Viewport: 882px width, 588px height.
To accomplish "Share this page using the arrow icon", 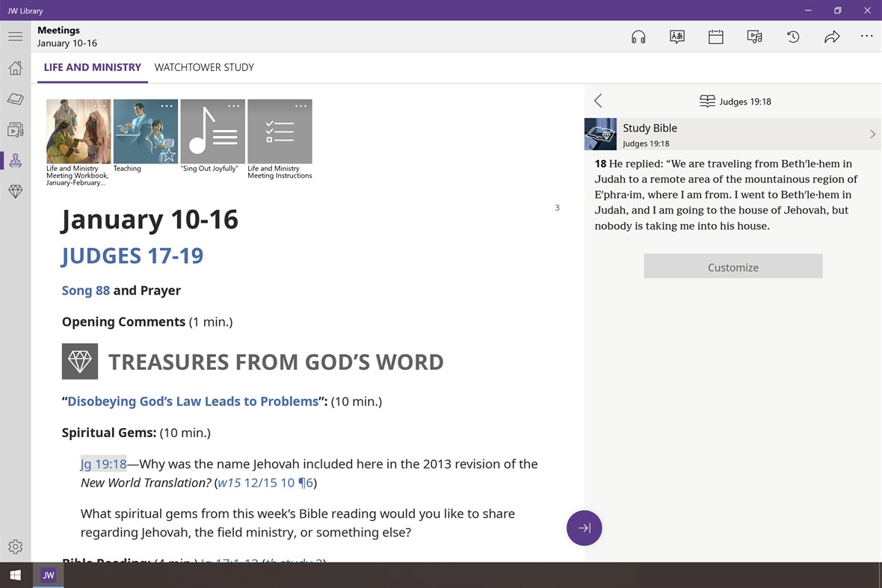I will coord(833,36).
